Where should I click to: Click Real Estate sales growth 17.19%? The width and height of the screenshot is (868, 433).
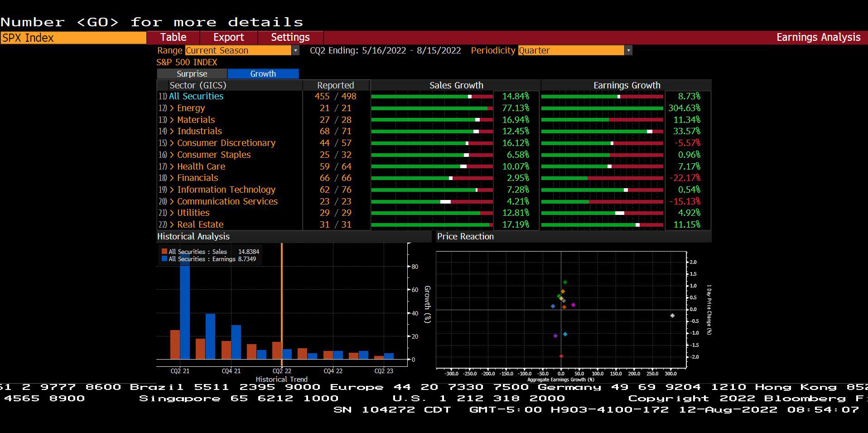pyautogui.click(x=516, y=224)
